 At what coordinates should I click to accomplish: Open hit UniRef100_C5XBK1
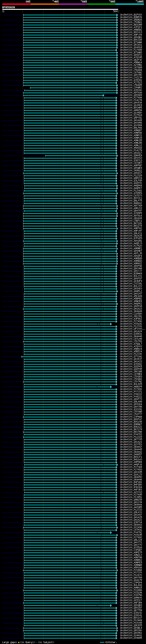tap(131, 22)
